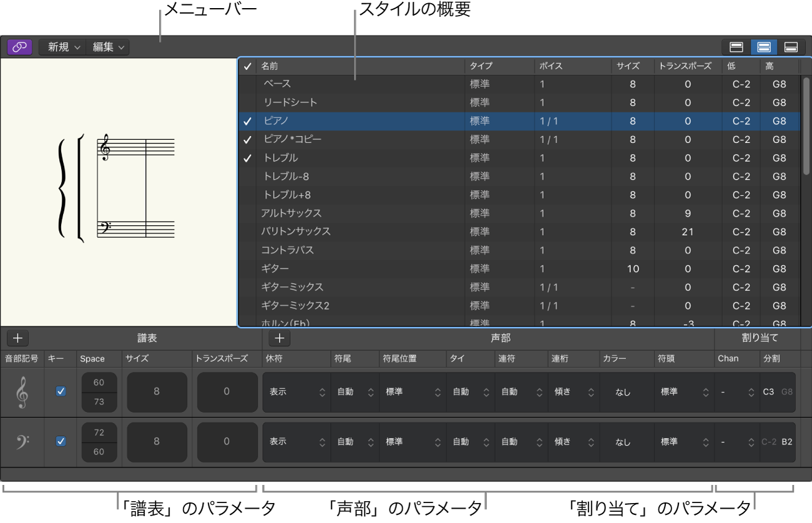Select the バリトンサックス style row
The width and height of the screenshot is (812, 523).
(x=519, y=232)
